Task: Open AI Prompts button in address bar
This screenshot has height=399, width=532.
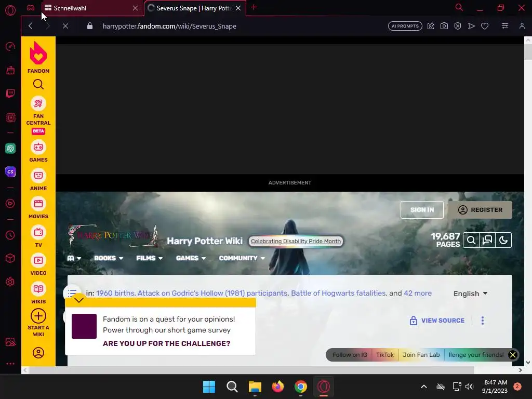Action: [x=405, y=26]
